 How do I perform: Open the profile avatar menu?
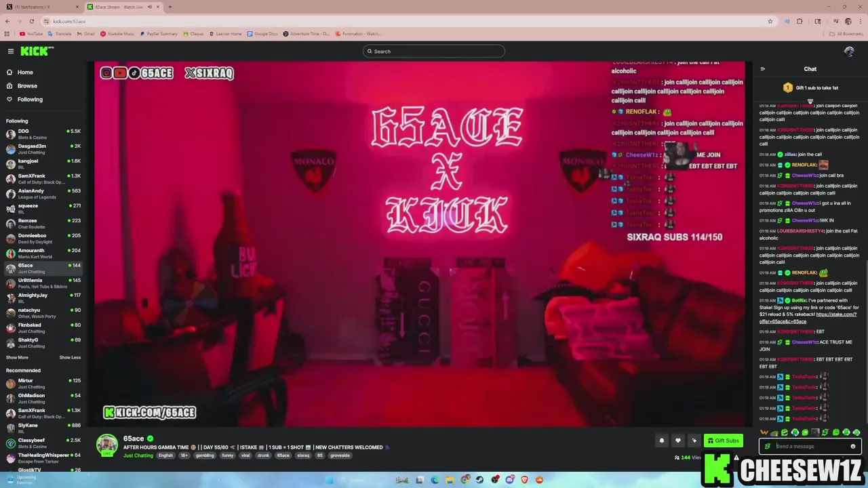[x=849, y=52]
